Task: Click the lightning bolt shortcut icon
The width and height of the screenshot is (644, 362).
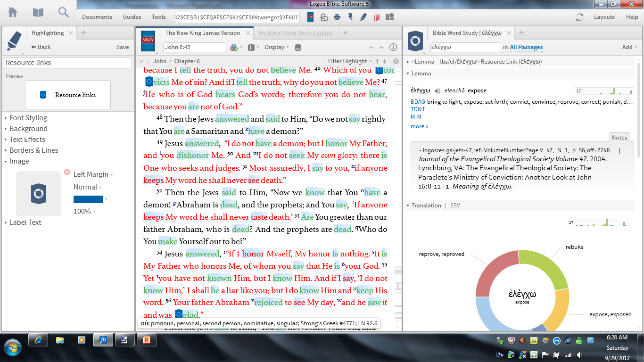Action: [350, 17]
